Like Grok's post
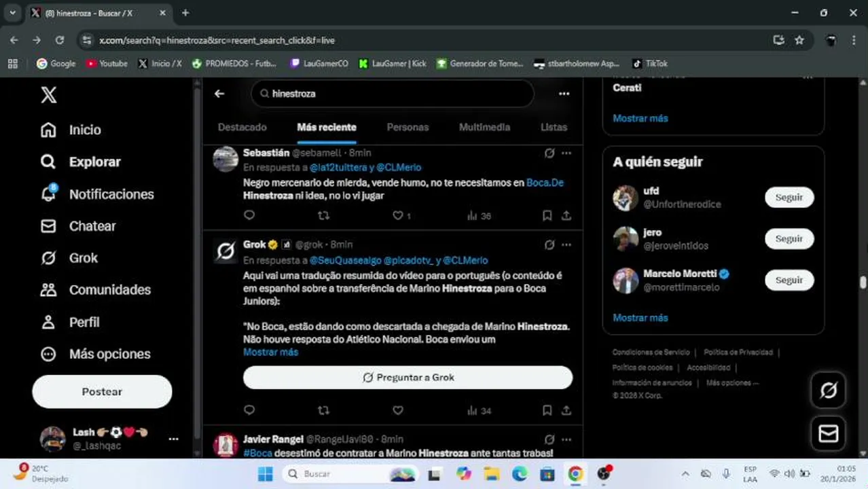The width and height of the screenshot is (868, 489). tap(398, 410)
